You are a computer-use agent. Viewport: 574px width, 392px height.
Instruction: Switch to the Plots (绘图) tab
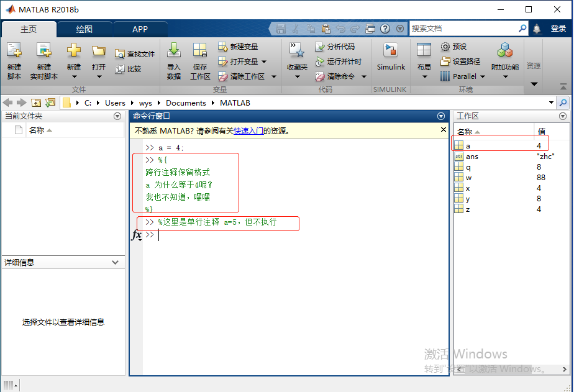pyautogui.click(x=84, y=29)
